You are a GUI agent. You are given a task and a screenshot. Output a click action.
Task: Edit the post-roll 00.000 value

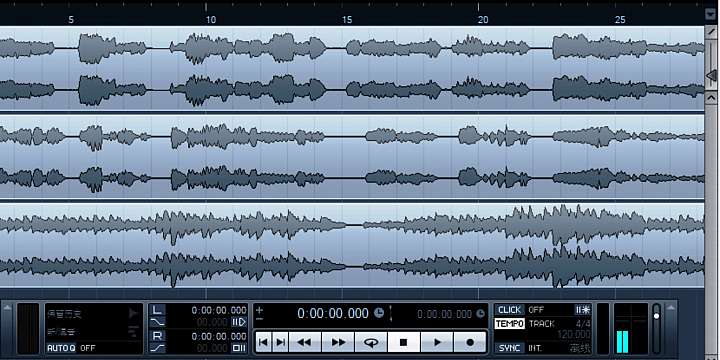click(212, 348)
